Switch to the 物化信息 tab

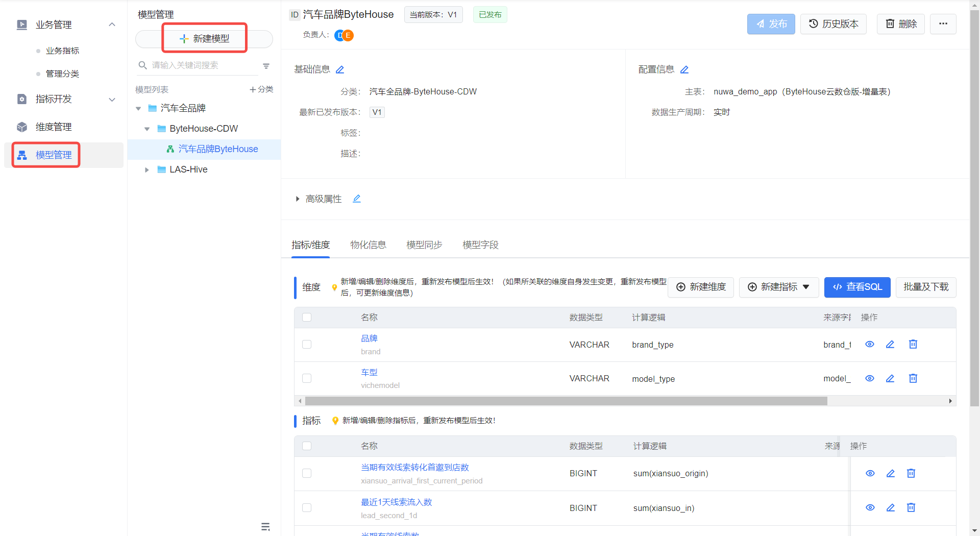click(x=368, y=245)
